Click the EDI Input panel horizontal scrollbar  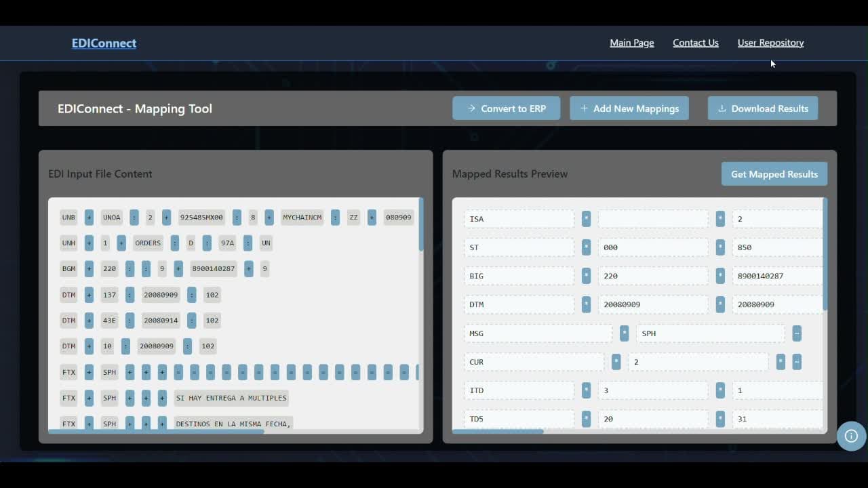tap(156, 431)
